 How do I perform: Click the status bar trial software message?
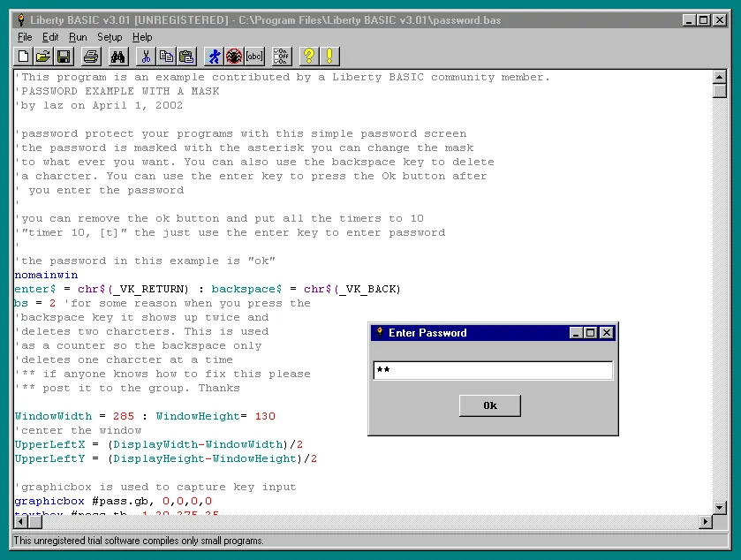coord(139,541)
